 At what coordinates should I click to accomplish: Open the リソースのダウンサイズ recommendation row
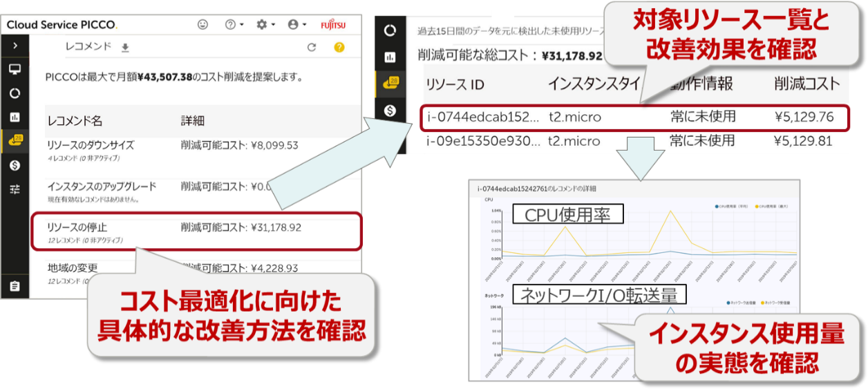pyautogui.click(x=203, y=151)
